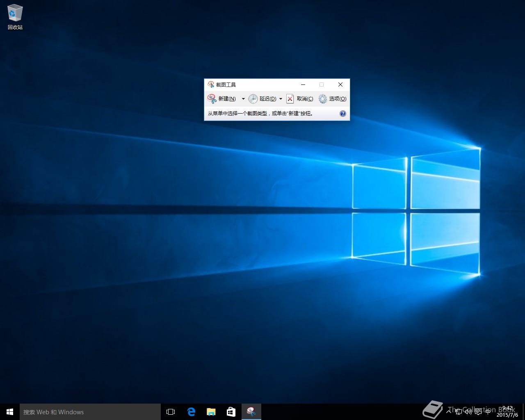The height and width of the screenshot is (420, 525).
Task: Click the 取消(C) cancel button
Action: coord(300,98)
